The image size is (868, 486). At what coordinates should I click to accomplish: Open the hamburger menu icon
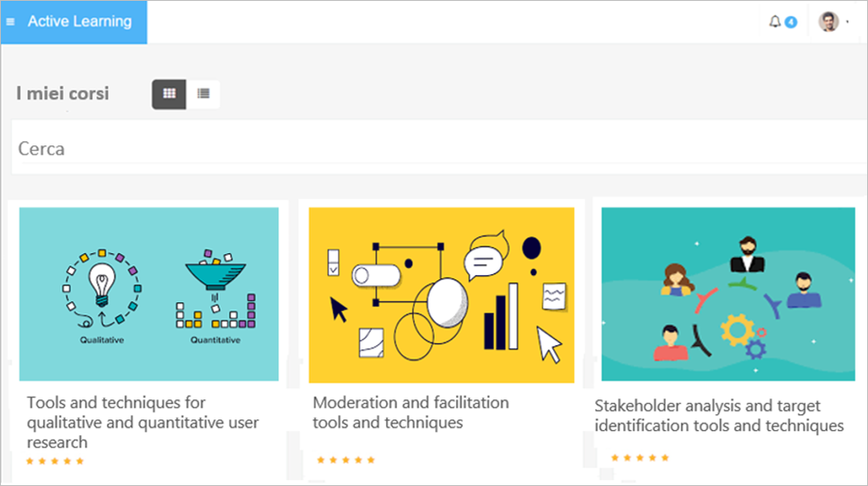[x=10, y=22]
